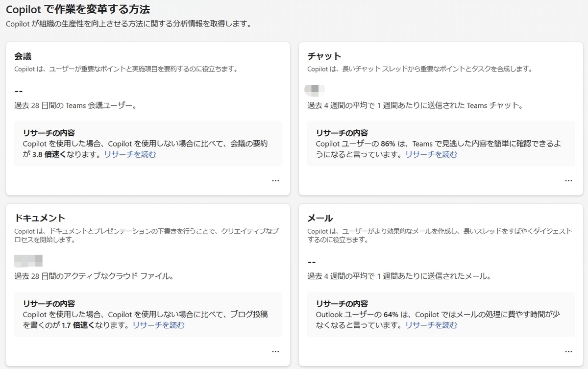Open more options menu on メール card

click(x=568, y=351)
